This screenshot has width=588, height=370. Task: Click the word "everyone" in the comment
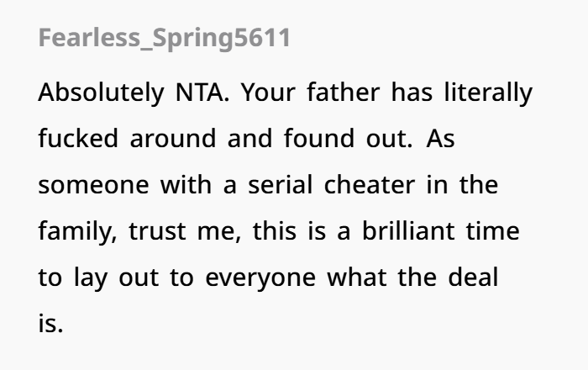coord(260,279)
